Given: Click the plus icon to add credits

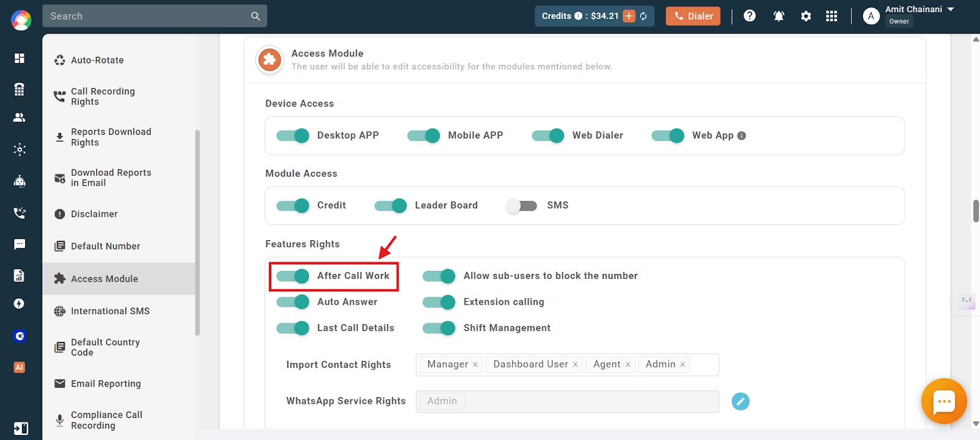Looking at the screenshot, I should (x=629, y=16).
